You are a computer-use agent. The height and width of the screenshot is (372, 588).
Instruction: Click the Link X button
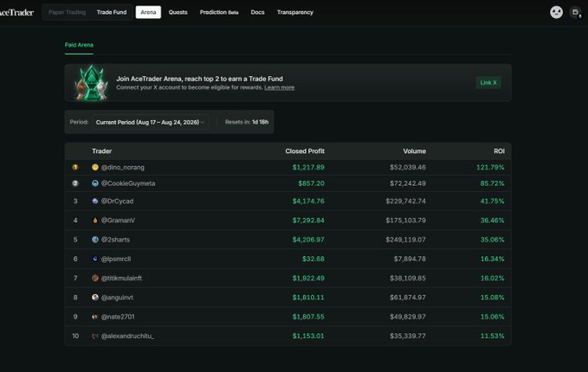(x=488, y=83)
